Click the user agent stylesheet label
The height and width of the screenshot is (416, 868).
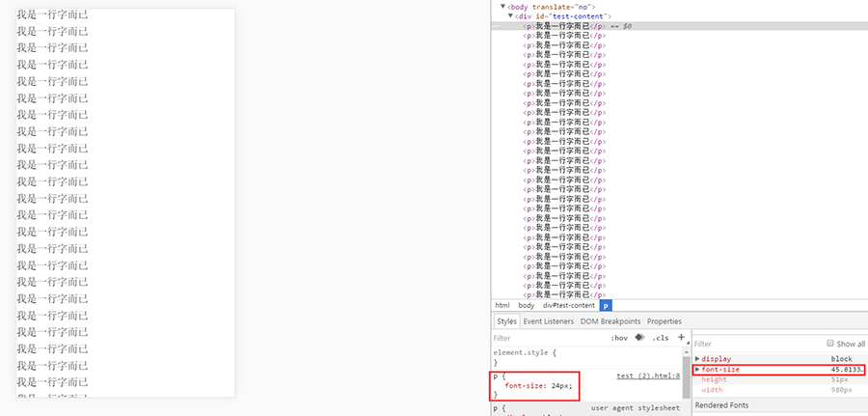coord(636,408)
